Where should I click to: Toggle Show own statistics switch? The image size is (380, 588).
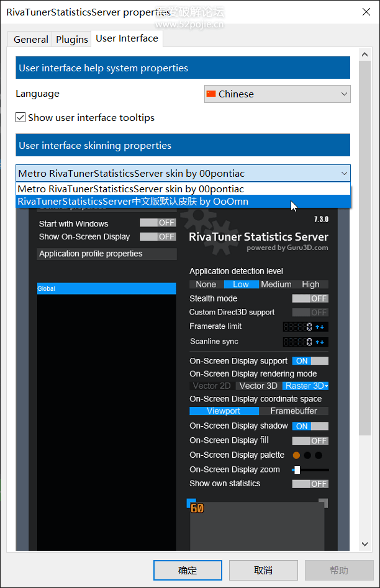[310, 484]
